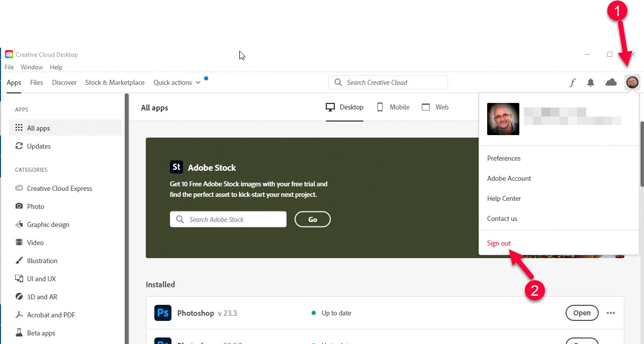The image size is (644, 344).
Task: Open the Help menu
Action: 56,67
